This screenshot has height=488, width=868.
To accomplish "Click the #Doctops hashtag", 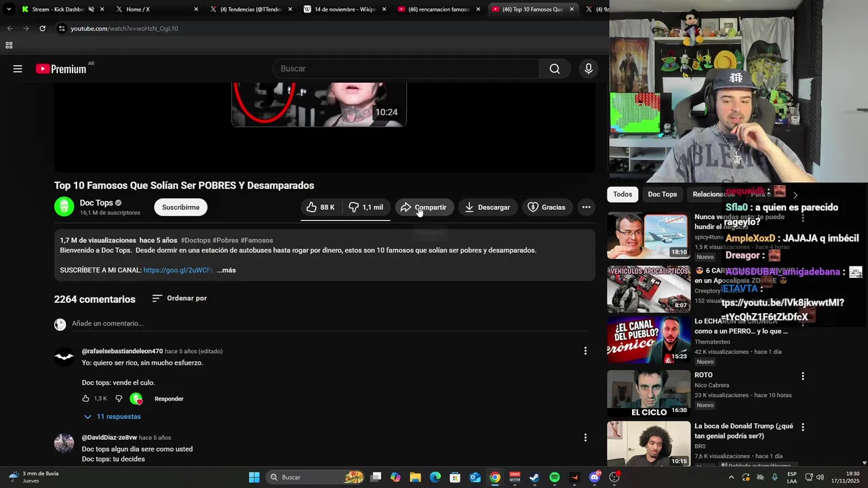I will point(195,240).
